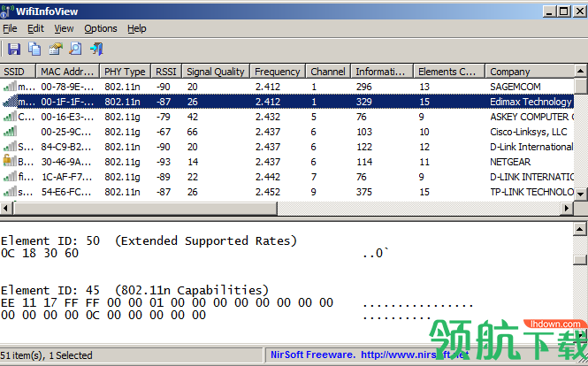Sort by the Signal Quality column header

click(x=216, y=72)
